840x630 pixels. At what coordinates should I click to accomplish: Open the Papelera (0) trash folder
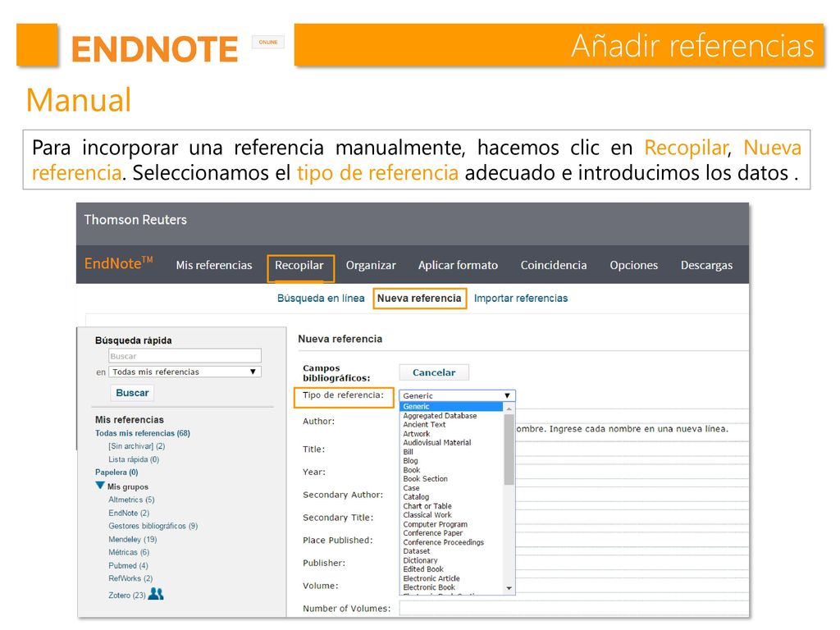pos(116,472)
